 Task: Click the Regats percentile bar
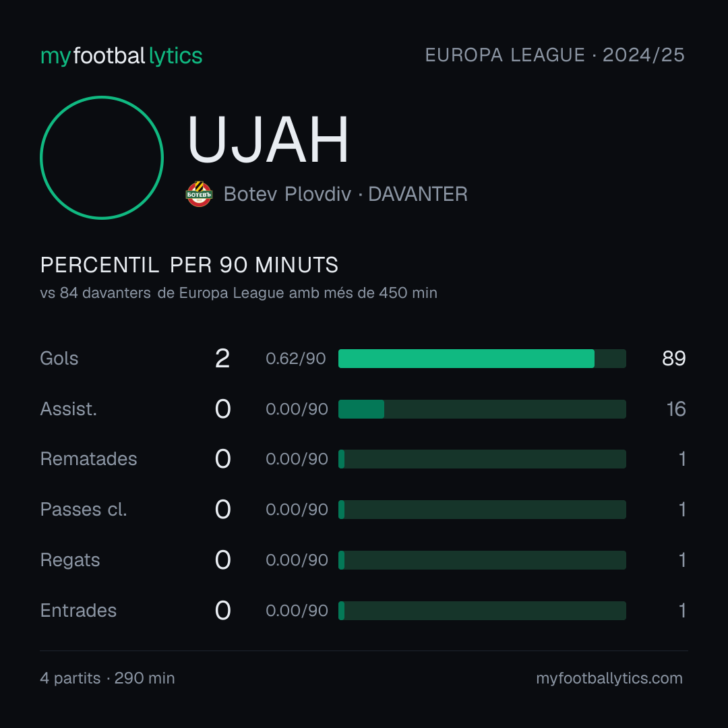[482, 560]
